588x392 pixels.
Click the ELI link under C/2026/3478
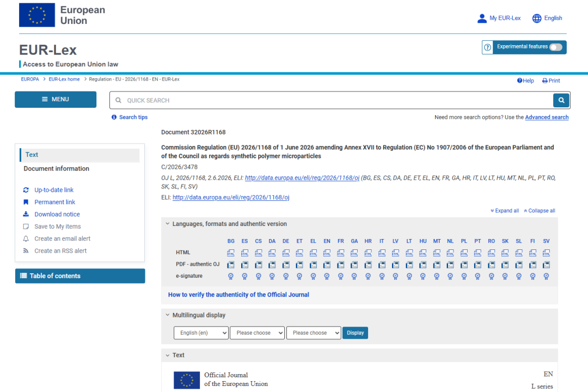pos(231,197)
